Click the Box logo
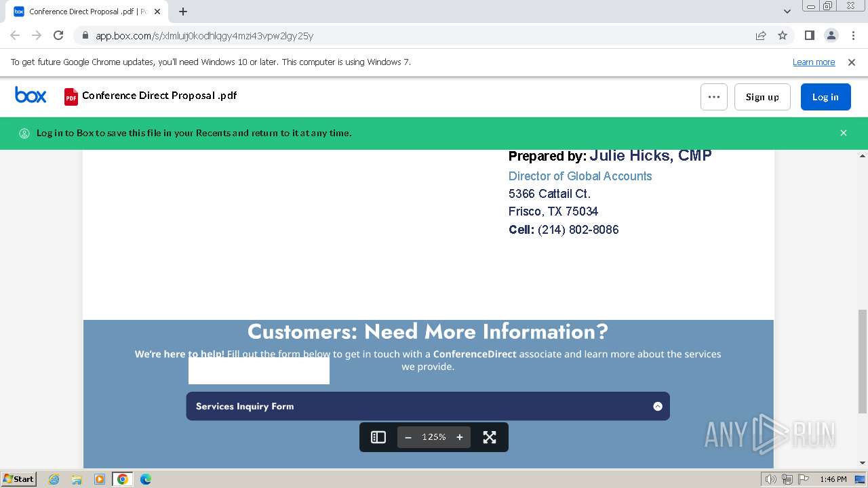The height and width of the screenshot is (488, 868). pos(31,96)
